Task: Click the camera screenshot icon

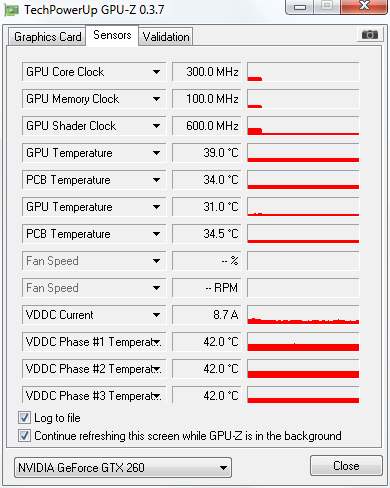Action: point(370,35)
